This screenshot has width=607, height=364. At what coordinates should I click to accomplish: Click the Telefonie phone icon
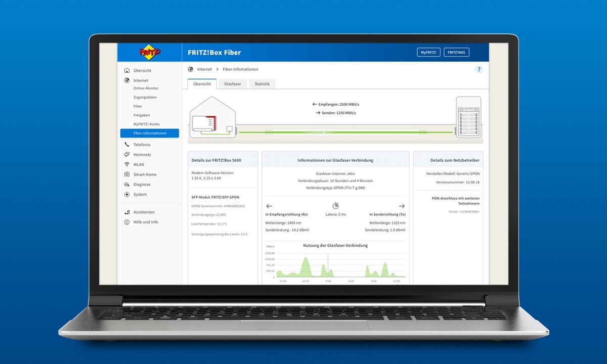pos(127,145)
